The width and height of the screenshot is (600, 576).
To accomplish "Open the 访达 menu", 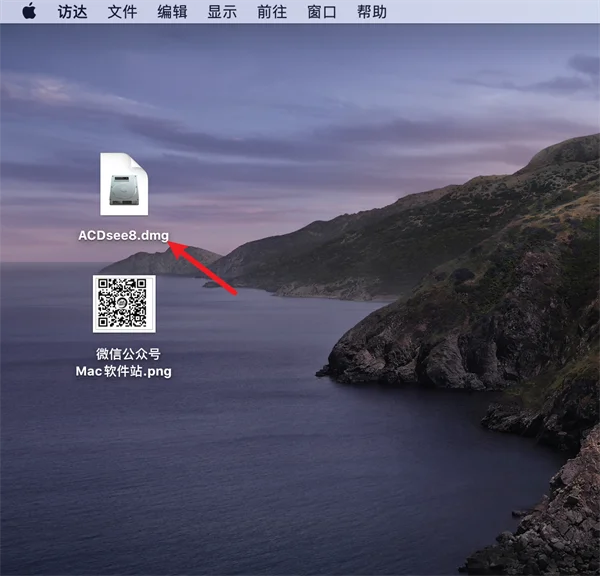I will click(72, 12).
